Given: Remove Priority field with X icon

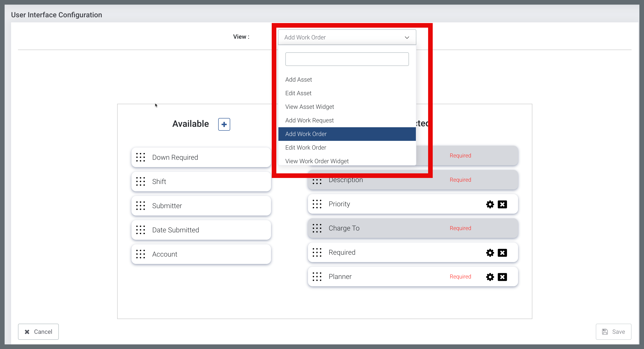Looking at the screenshot, I should [x=502, y=204].
